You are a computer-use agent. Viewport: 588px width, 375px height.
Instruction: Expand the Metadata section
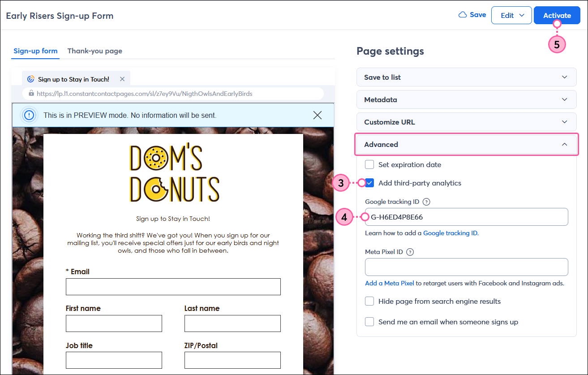466,99
